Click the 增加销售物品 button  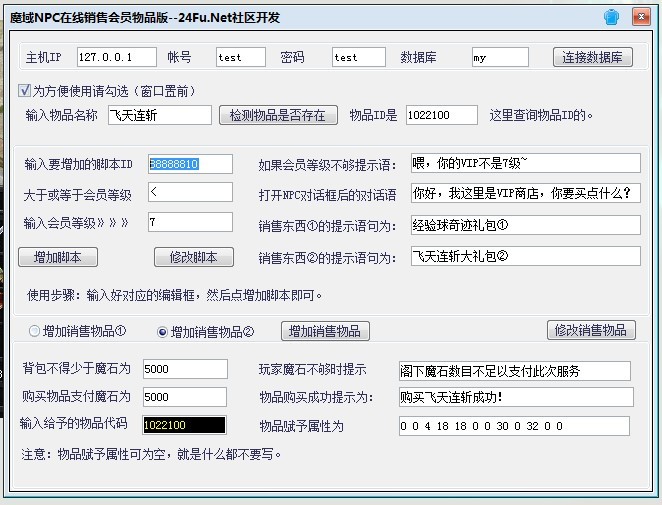pos(324,331)
